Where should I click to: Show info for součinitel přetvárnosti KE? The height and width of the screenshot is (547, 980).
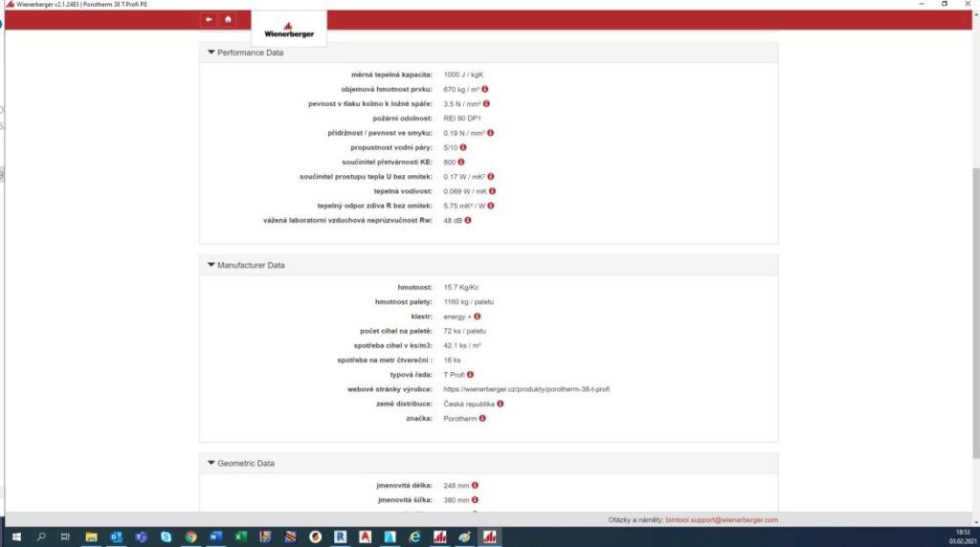pyautogui.click(x=461, y=162)
